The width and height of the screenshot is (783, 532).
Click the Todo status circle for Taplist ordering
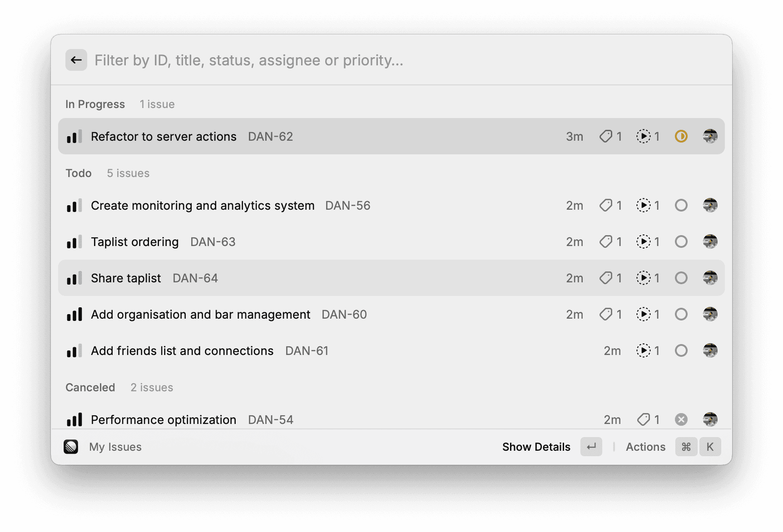[681, 241]
